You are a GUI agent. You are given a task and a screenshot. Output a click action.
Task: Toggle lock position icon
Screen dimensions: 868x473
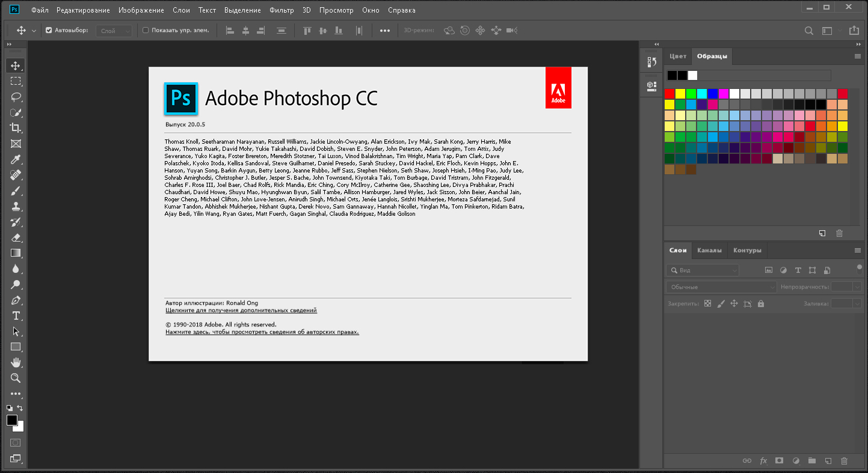(x=734, y=304)
